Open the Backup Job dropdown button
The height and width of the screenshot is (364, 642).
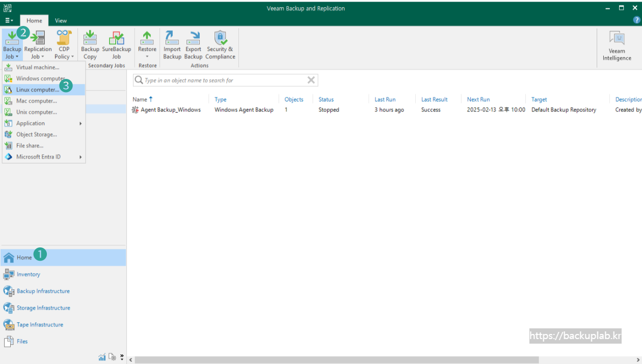click(x=12, y=45)
